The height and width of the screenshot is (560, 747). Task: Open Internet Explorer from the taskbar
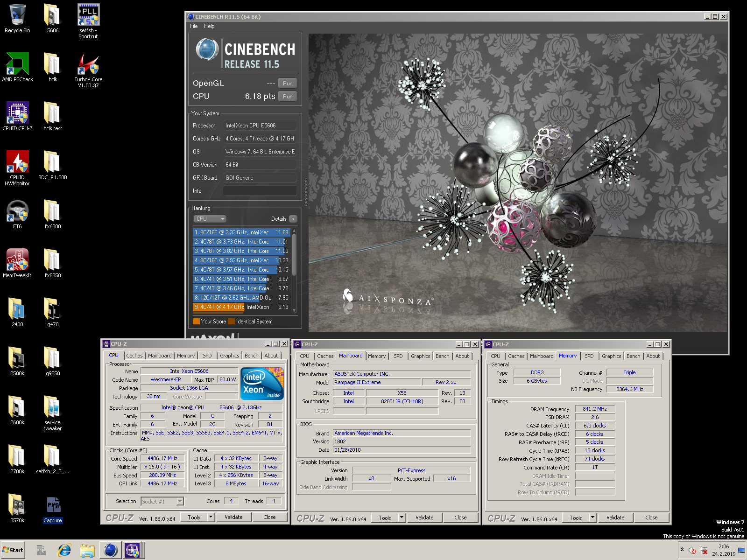pos(64,550)
